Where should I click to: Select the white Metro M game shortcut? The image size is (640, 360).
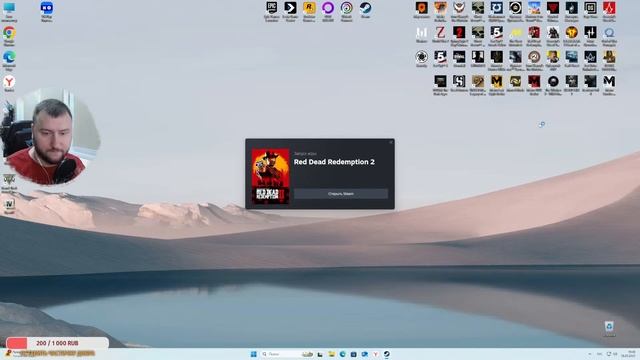(609, 81)
